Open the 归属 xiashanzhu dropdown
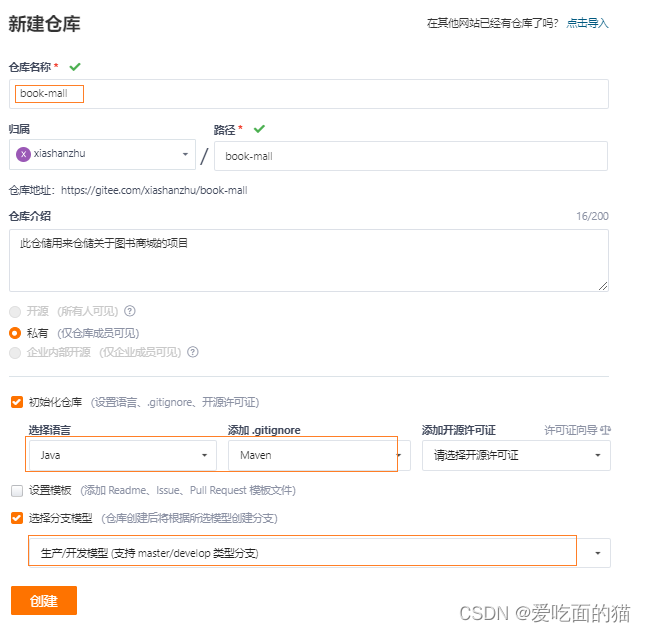 pyautogui.click(x=102, y=154)
